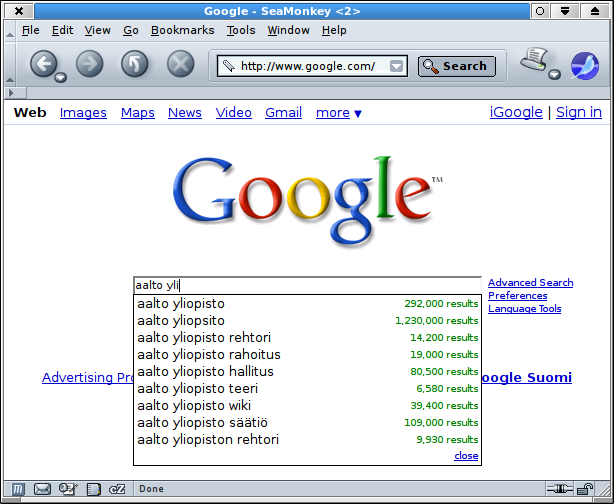Open the Images link
Image resolution: width=614 pixels, height=504 pixels.
click(83, 113)
